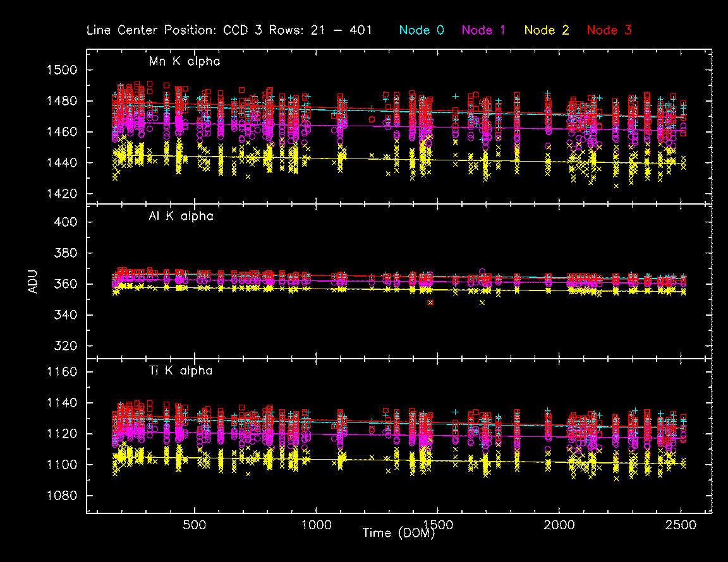The width and height of the screenshot is (728, 562).
Task: Select the 1420 y-axis tick label
Action: tap(62, 194)
